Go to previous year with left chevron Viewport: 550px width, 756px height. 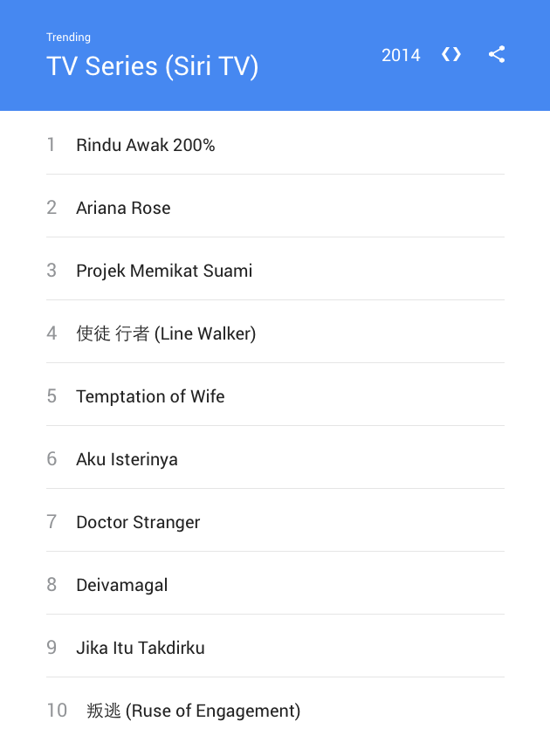tap(445, 54)
